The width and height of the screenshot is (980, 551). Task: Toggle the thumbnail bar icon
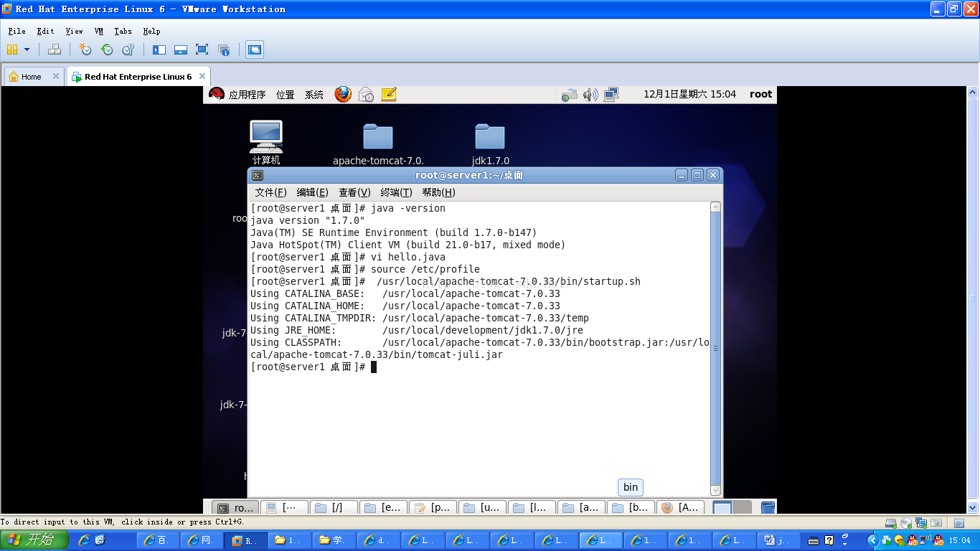point(181,50)
